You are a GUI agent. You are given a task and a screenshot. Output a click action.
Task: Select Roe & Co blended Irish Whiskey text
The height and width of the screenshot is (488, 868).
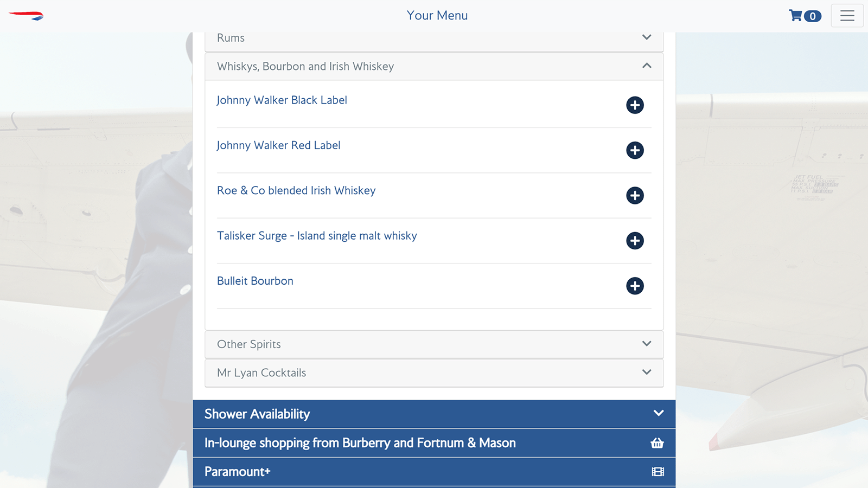click(x=296, y=190)
